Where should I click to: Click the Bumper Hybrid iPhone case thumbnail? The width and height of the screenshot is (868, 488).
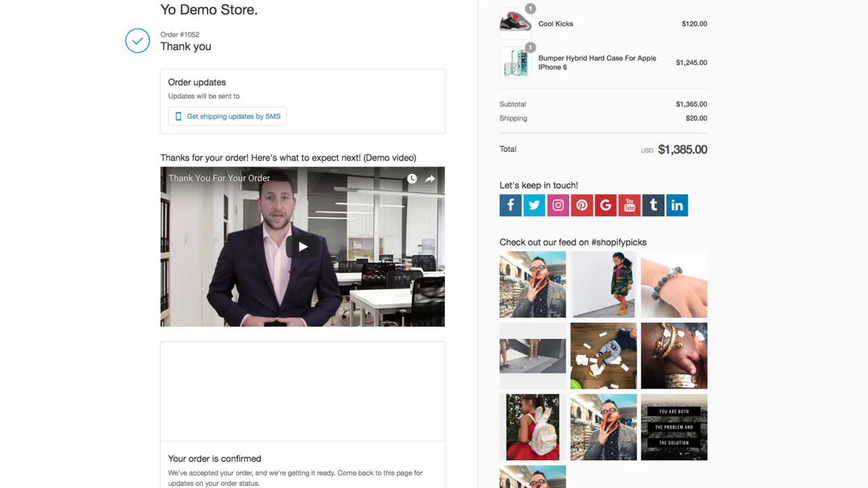coord(515,62)
